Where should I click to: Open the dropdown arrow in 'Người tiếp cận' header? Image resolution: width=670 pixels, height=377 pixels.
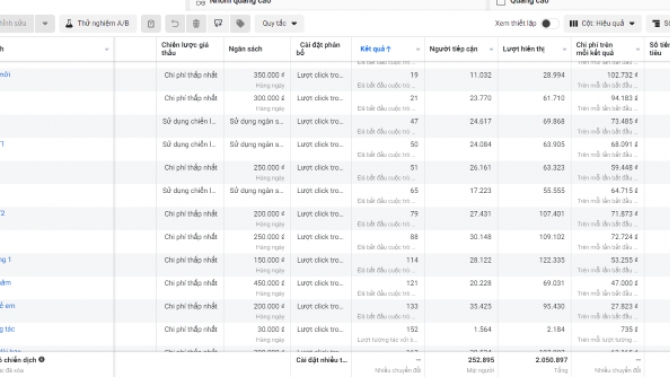491,50
